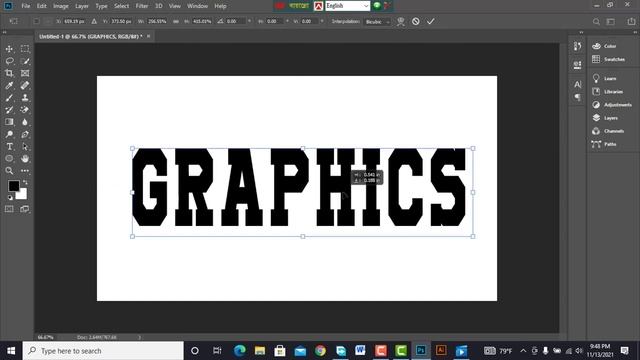Click the Photoshop taskbar icon
This screenshot has width=640, height=360.
coord(421,351)
